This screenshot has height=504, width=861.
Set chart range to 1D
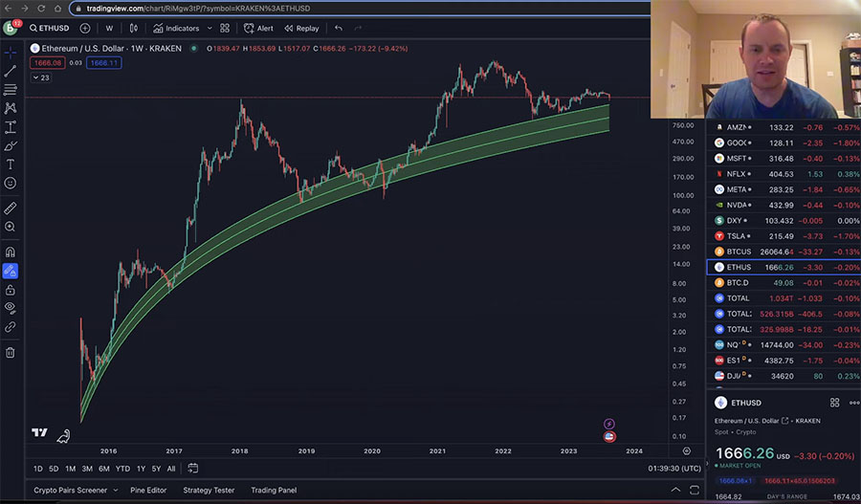coord(38,469)
